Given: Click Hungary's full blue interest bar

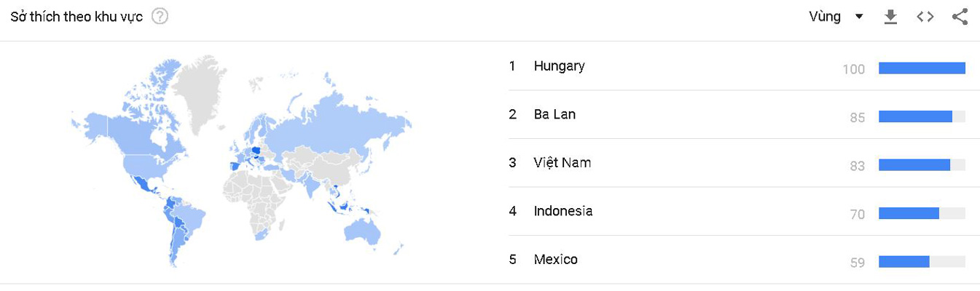Looking at the screenshot, I should [921, 68].
